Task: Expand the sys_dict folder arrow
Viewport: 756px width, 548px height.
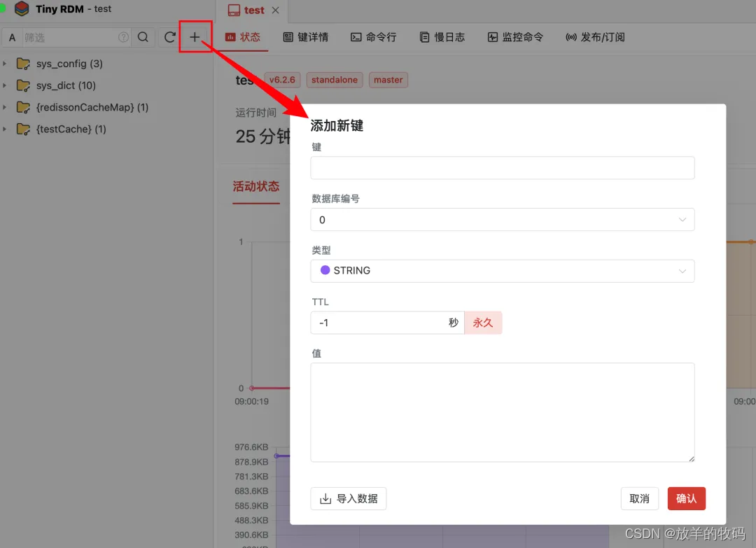Action: [5, 85]
